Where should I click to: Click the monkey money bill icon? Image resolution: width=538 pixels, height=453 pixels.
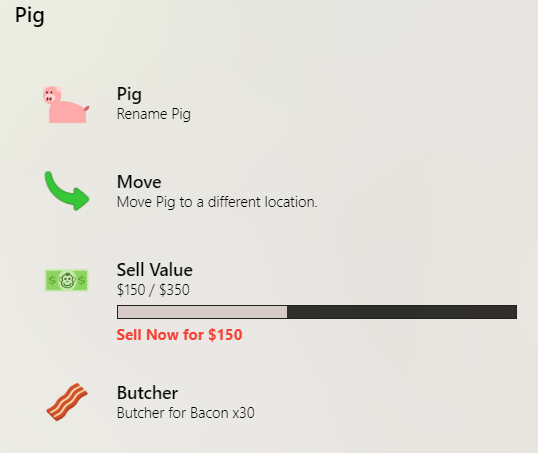tap(67, 280)
